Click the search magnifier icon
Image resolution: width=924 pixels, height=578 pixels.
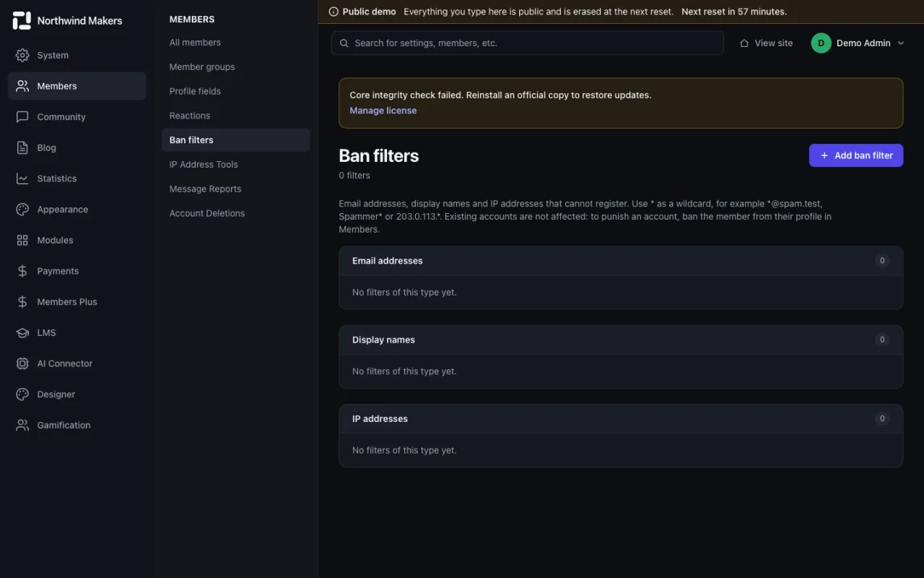344,43
